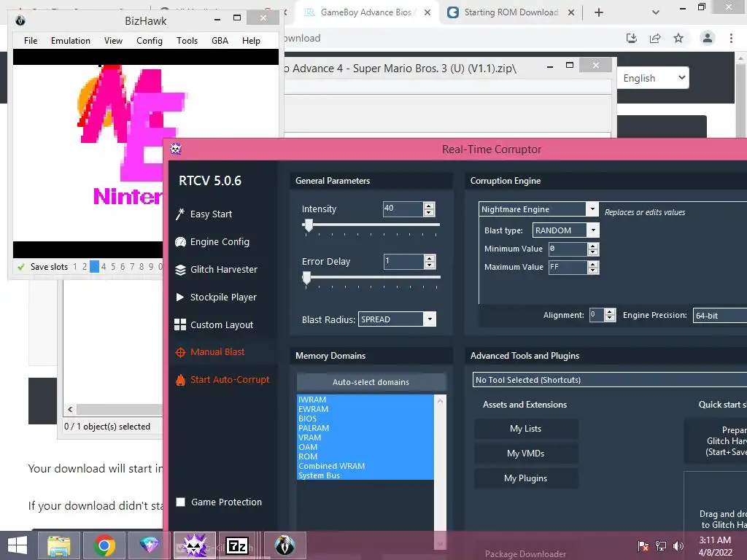The height and width of the screenshot is (560, 747).
Task: Open the No Tool Selected dropdown
Action: click(x=610, y=379)
